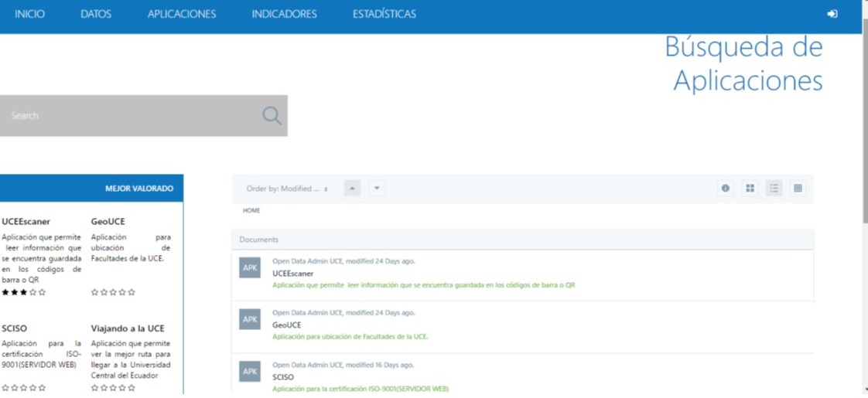Image resolution: width=868 pixels, height=398 pixels.
Task: Click the APK icon for SCISO
Action: (x=250, y=371)
